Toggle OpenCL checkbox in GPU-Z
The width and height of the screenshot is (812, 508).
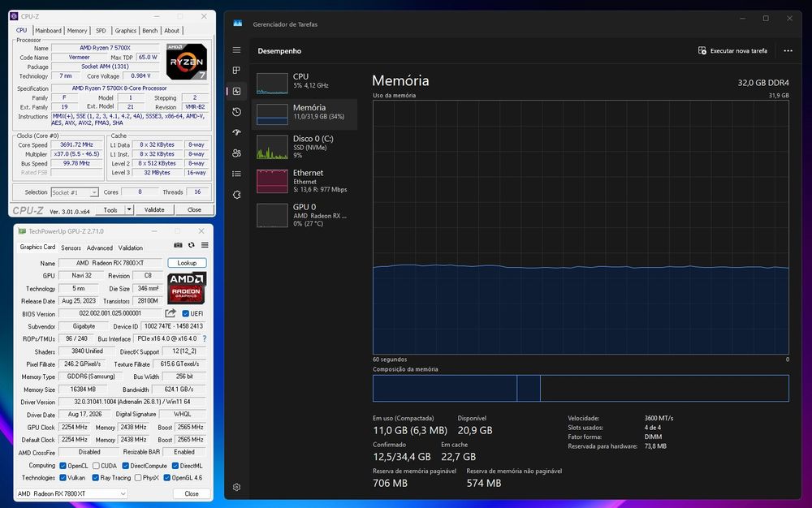coord(63,466)
